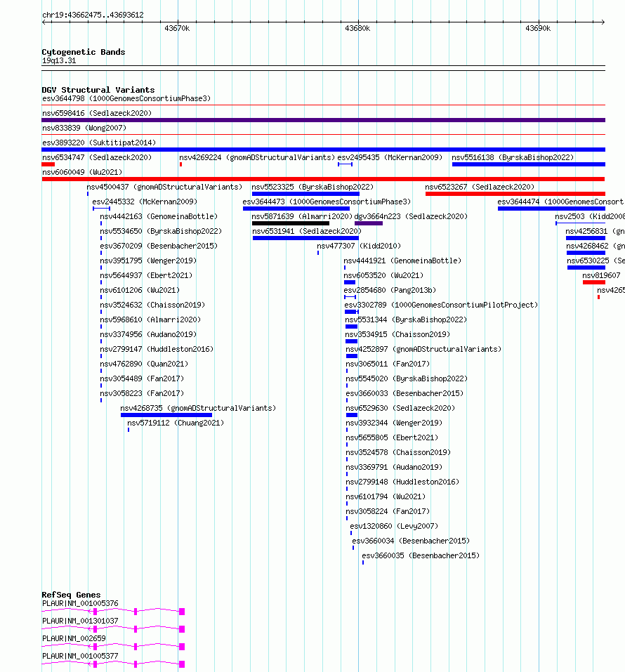The image size is (625, 672).
Task: Click the esv3644798 variant label
Action: click(126, 98)
